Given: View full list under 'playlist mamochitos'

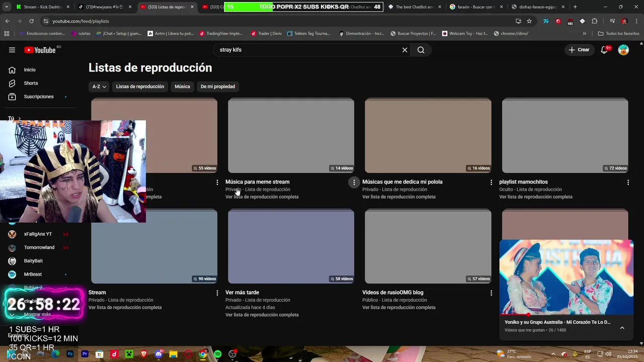Looking at the screenshot, I should pyautogui.click(x=536, y=197).
